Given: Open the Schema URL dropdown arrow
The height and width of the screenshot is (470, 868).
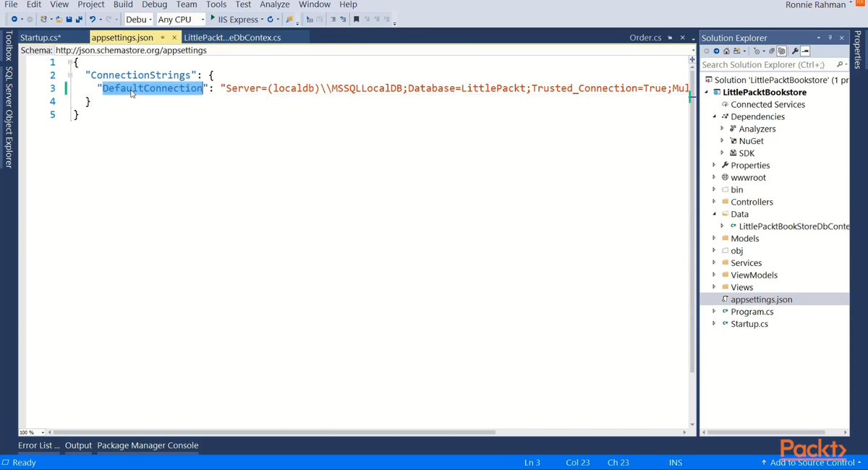Looking at the screenshot, I should click(693, 51).
